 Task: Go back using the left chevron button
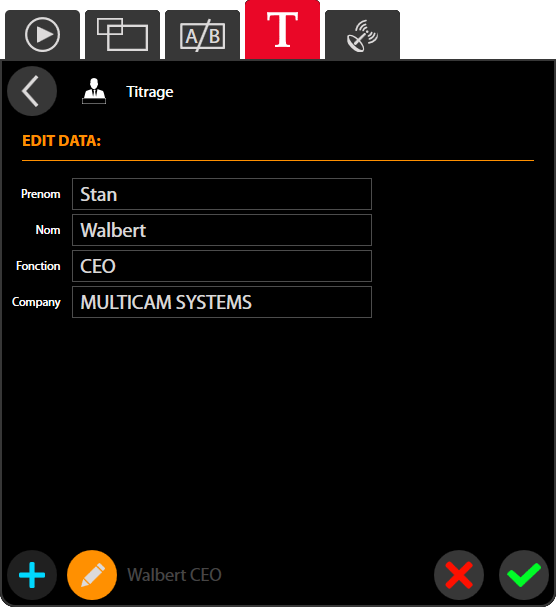point(32,91)
